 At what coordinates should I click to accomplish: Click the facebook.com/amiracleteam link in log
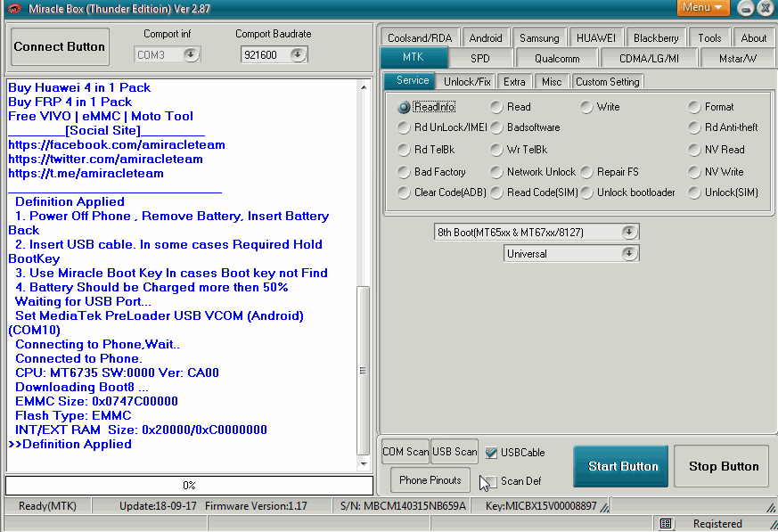pyautogui.click(x=117, y=145)
